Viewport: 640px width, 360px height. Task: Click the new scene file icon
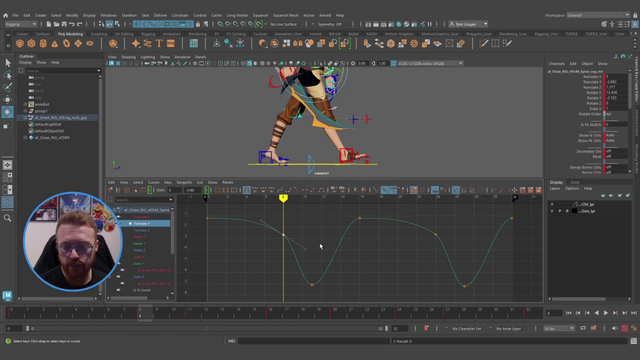[x=49, y=24]
